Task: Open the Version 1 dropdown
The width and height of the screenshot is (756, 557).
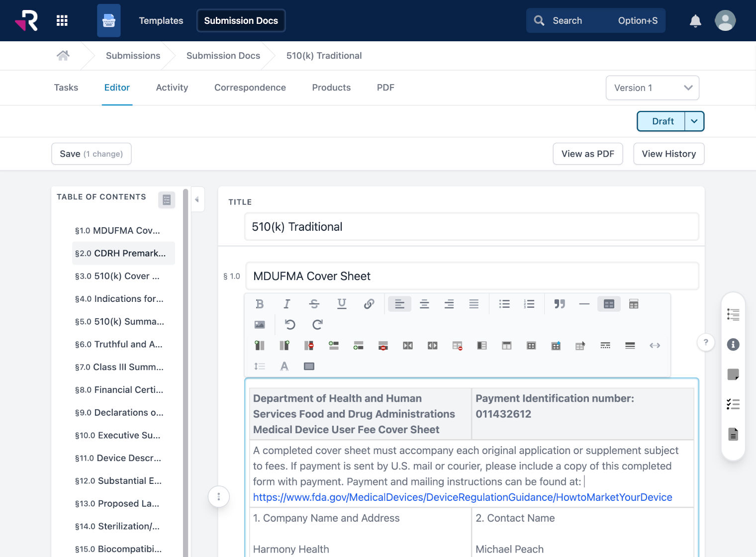Action: (652, 88)
